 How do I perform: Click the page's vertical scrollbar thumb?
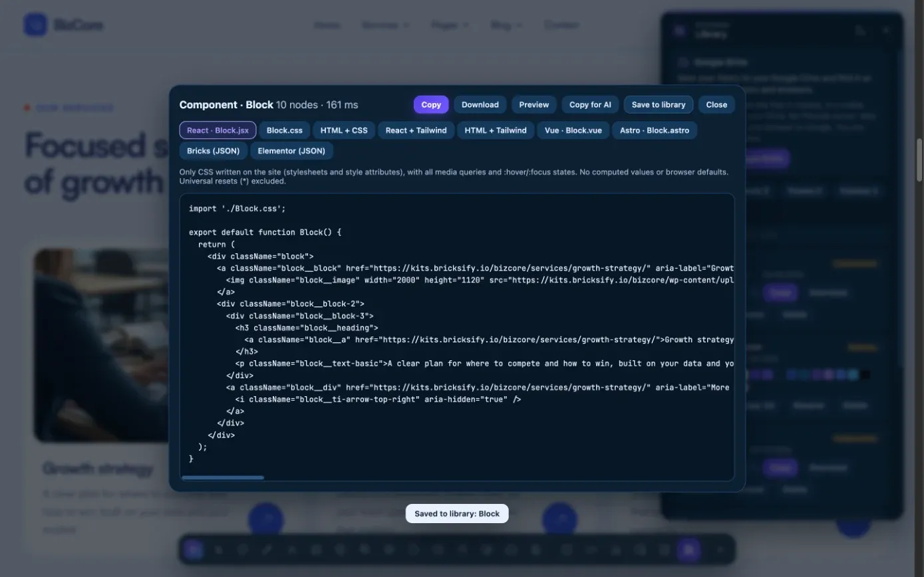[920, 160]
